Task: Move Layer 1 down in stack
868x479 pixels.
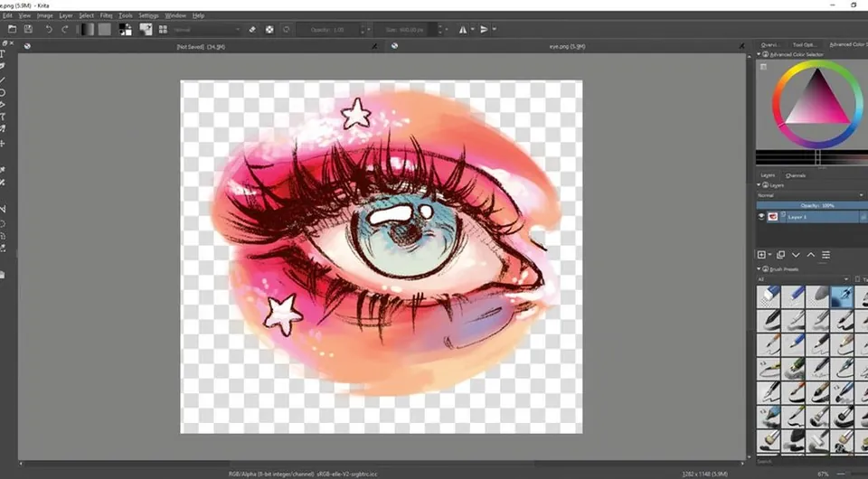Action: [796, 255]
